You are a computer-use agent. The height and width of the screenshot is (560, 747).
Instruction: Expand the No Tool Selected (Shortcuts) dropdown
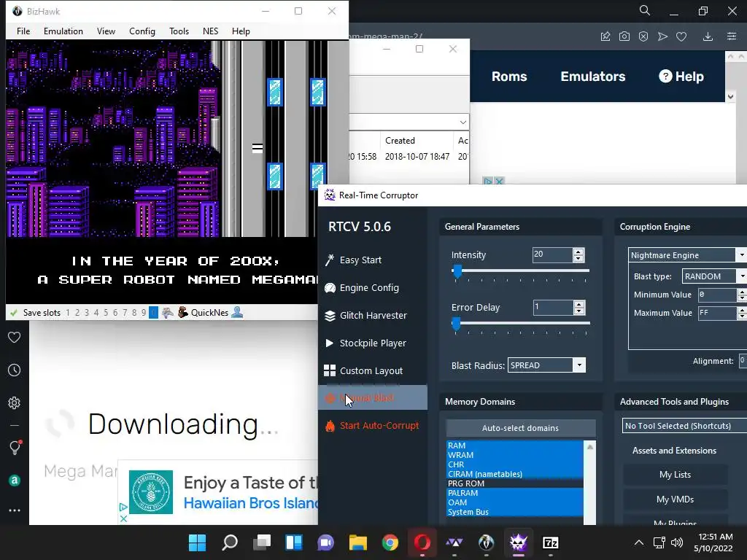click(x=684, y=426)
